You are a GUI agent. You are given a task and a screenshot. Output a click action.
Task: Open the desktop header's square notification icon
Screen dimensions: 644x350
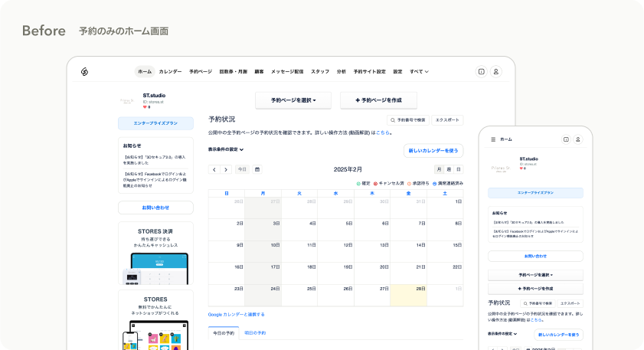click(x=481, y=71)
